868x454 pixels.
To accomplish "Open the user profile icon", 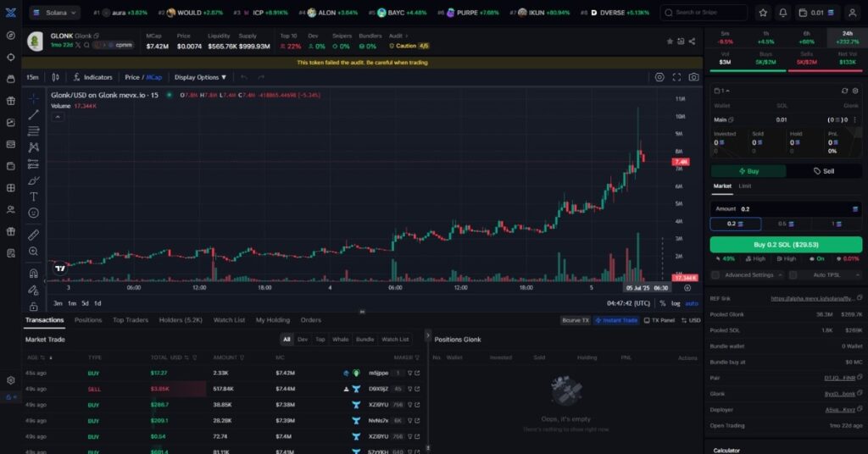I will pyautogui.click(x=853, y=13).
